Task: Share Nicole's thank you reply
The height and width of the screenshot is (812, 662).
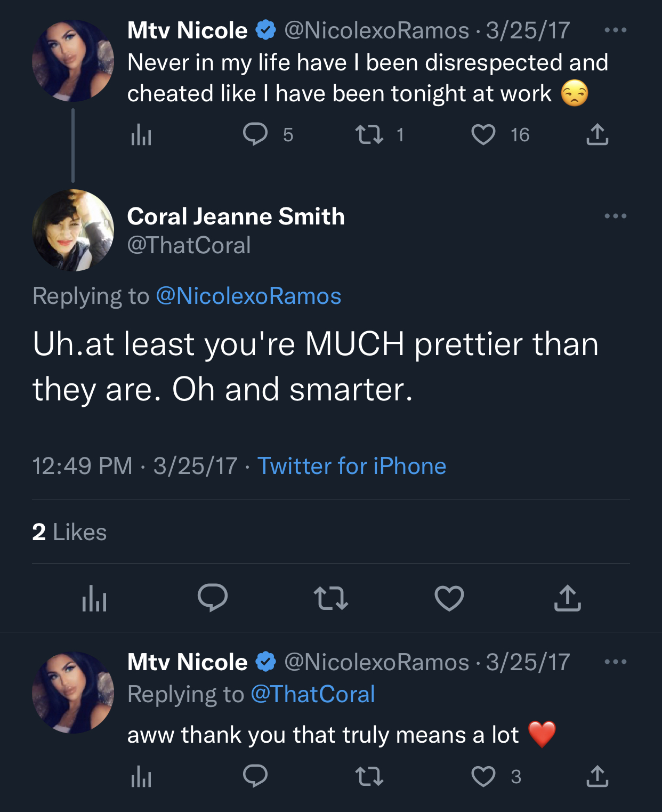Action: point(597,776)
